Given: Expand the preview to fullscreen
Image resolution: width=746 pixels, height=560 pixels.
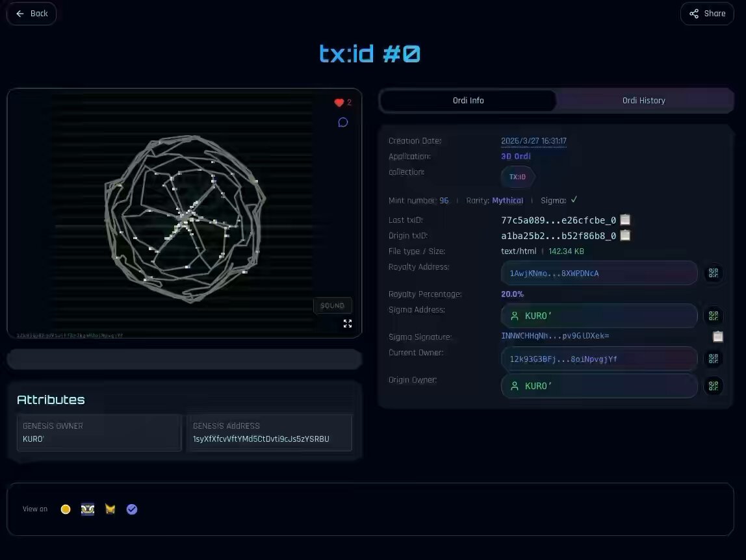Looking at the screenshot, I should tap(348, 324).
